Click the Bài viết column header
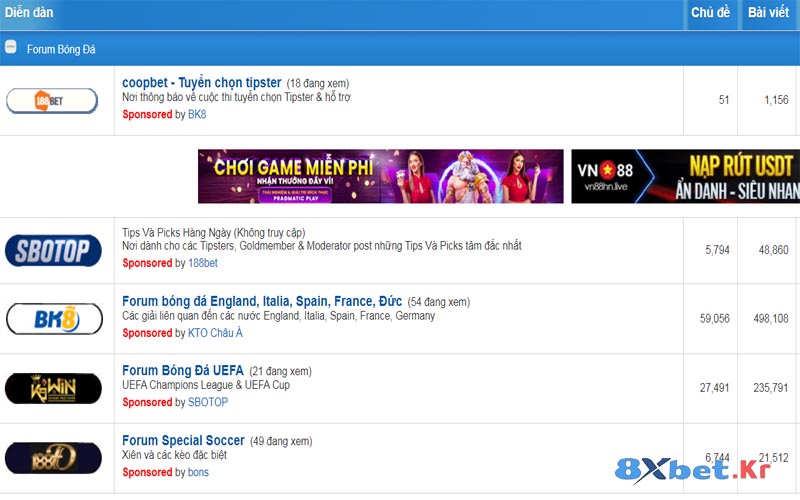 [x=769, y=13]
